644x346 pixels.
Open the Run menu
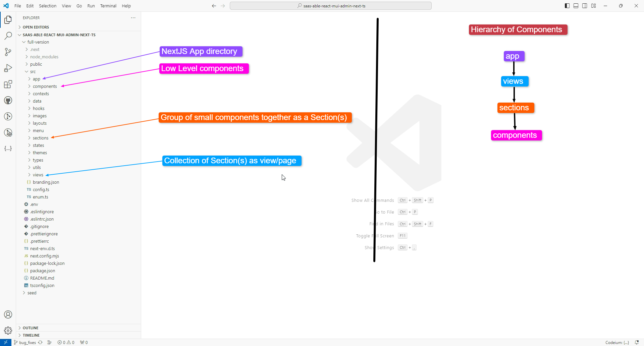click(x=91, y=6)
